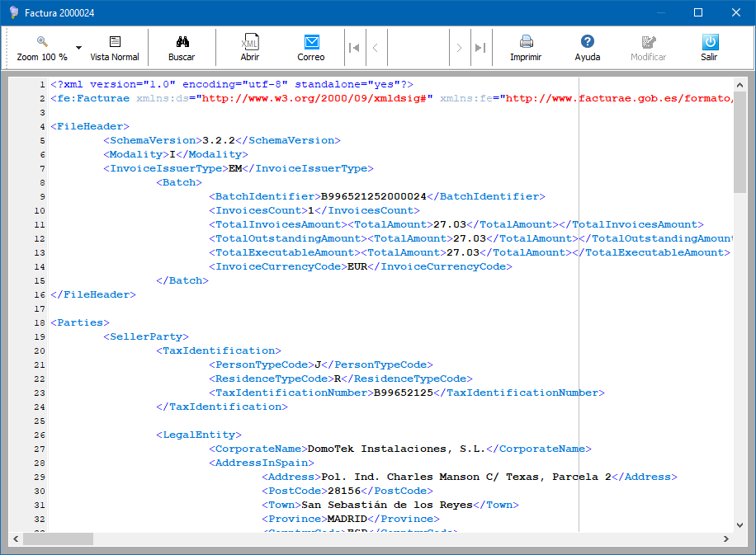Screen dimensions: 756x555
Task: Click the SellerParty tag
Action: (x=145, y=336)
